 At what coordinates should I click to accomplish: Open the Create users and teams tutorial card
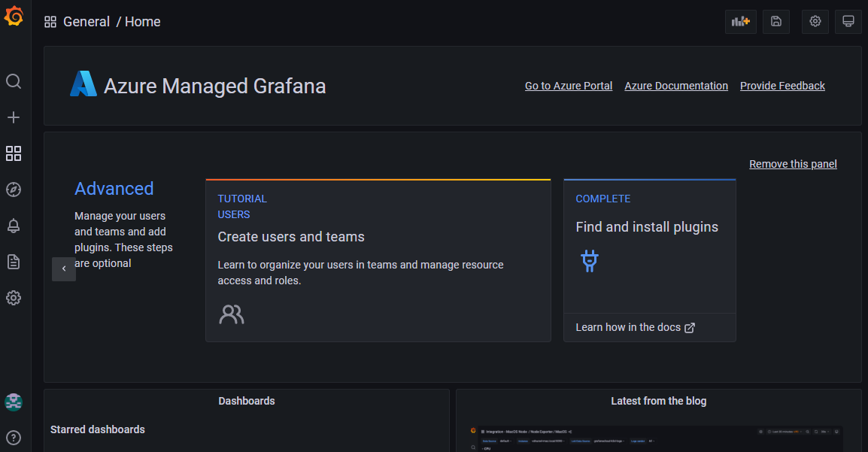click(x=378, y=260)
